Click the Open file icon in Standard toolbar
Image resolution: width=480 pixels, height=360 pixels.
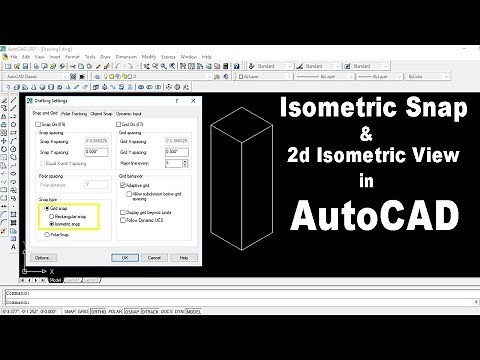17,66
